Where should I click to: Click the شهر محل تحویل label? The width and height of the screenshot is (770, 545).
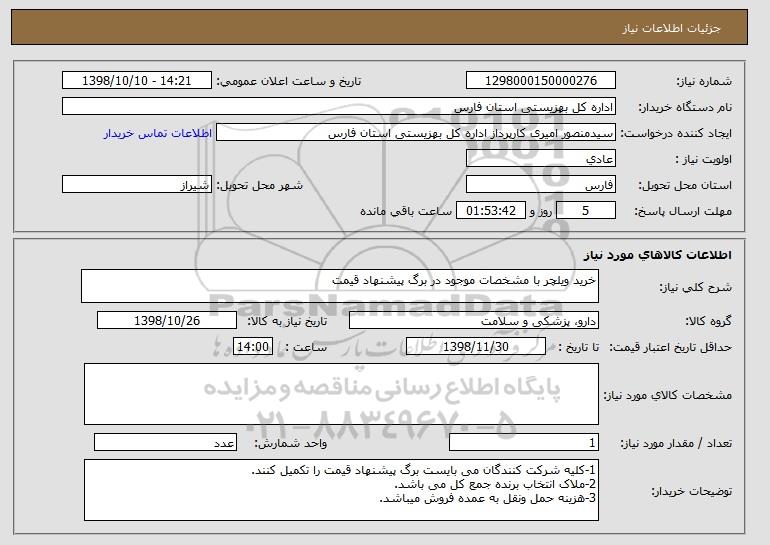[260, 185]
